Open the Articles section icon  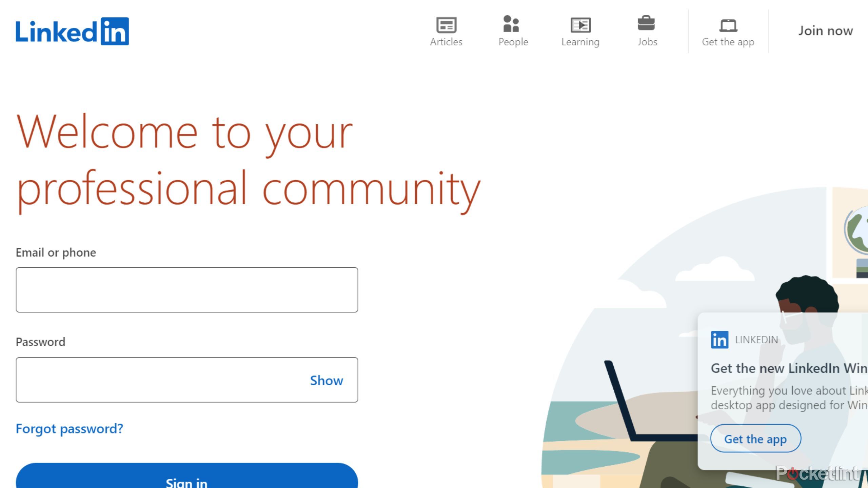[446, 24]
